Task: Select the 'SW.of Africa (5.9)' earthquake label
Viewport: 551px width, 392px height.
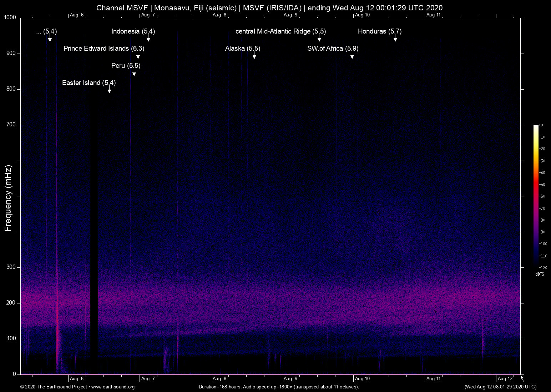Action: pos(333,49)
